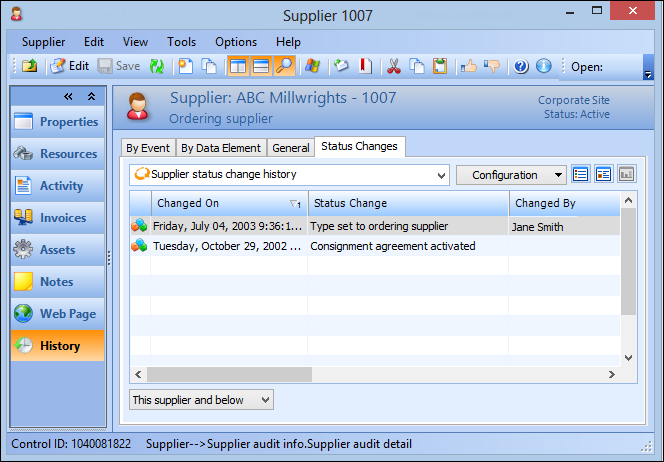The width and height of the screenshot is (664, 462).
Task: Click the Save toolbar button
Action: [x=119, y=66]
